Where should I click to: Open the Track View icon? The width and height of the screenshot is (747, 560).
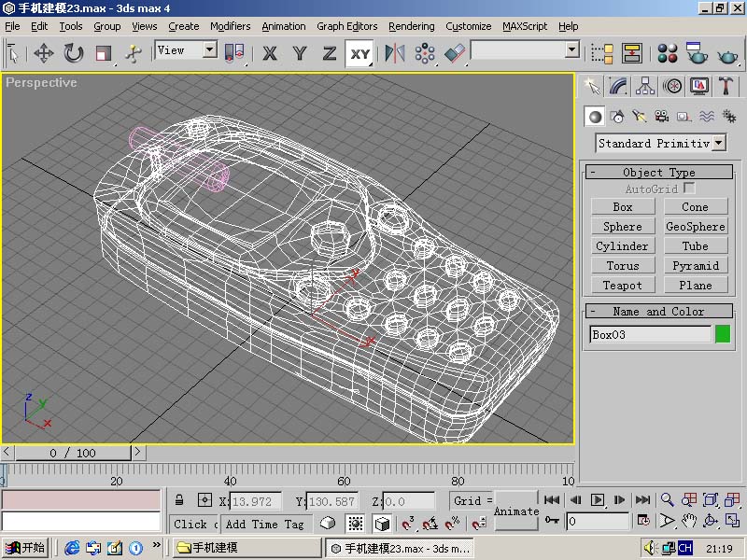[601, 53]
